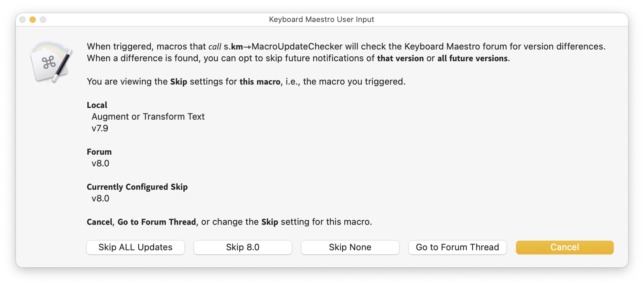
Task: Open the forum via Go to Forum Thread
Action: 457,247
